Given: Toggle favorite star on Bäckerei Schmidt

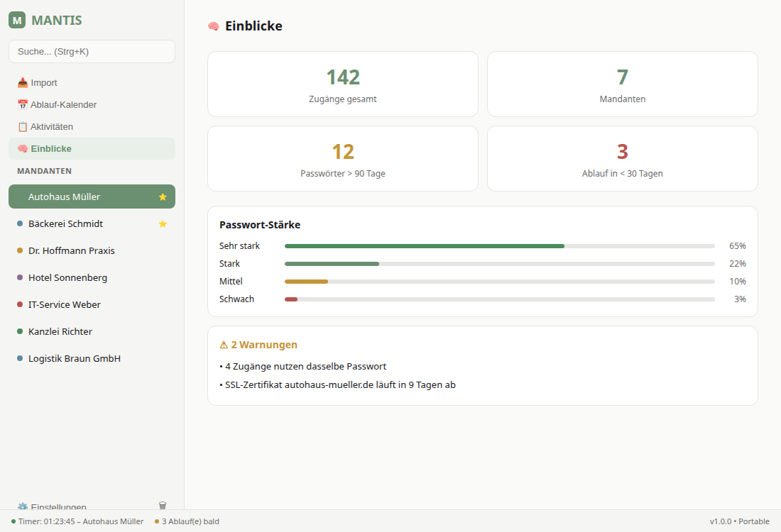Looking at the screenshot, I should coord(163,224).
